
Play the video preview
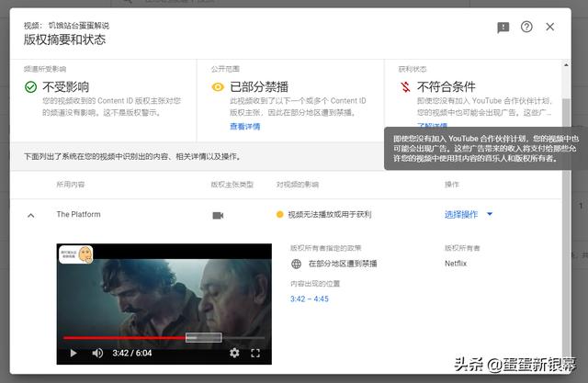73,353
